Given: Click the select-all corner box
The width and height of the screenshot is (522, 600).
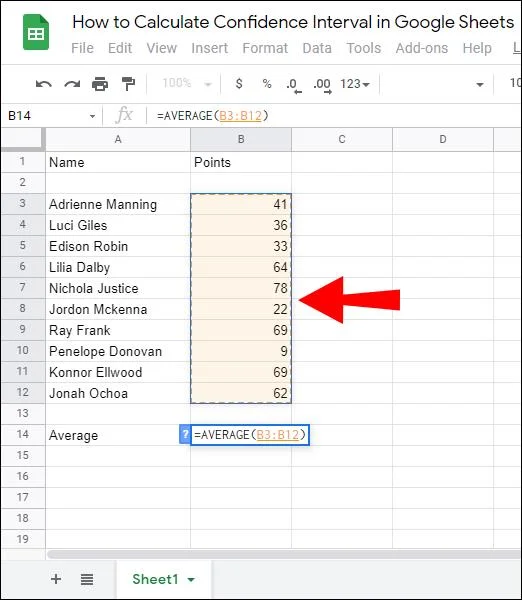Looking at the screenshot, I should coord(23,139).
